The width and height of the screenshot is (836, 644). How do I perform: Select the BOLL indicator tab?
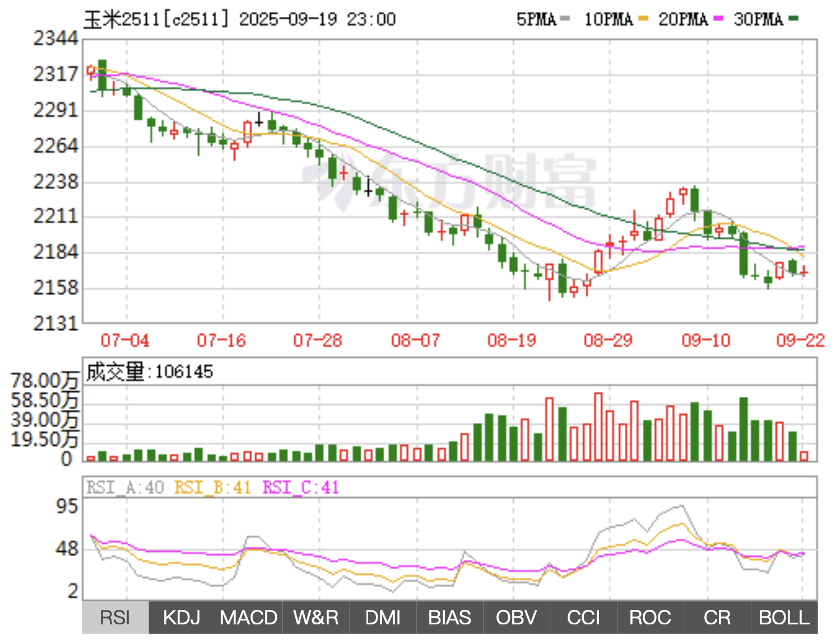pyautogui.click(x=784, y=618)
